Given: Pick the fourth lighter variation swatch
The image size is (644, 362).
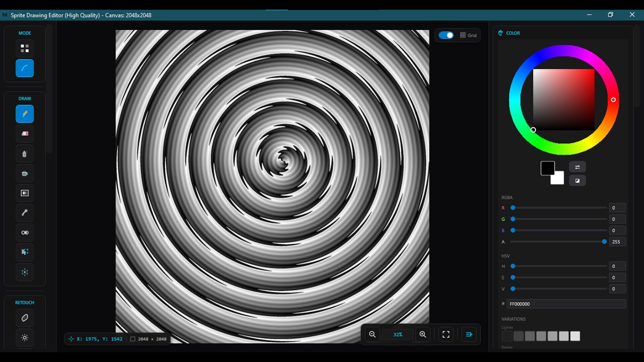Looking at the screenshot, I should [541, 336].
